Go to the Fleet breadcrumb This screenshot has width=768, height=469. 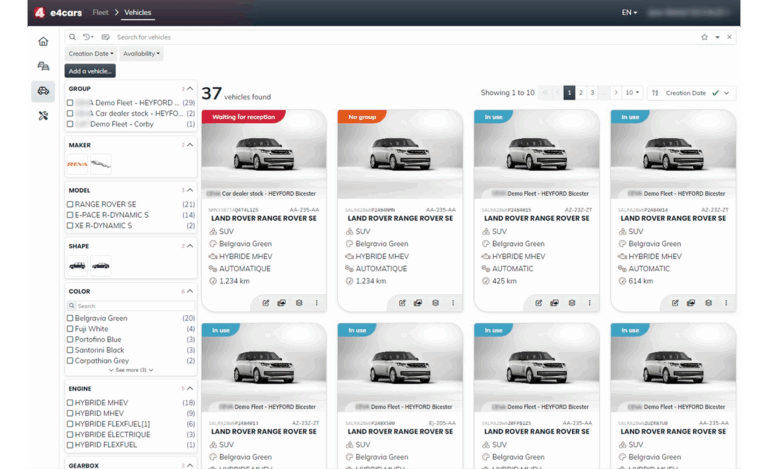point(100,12)
